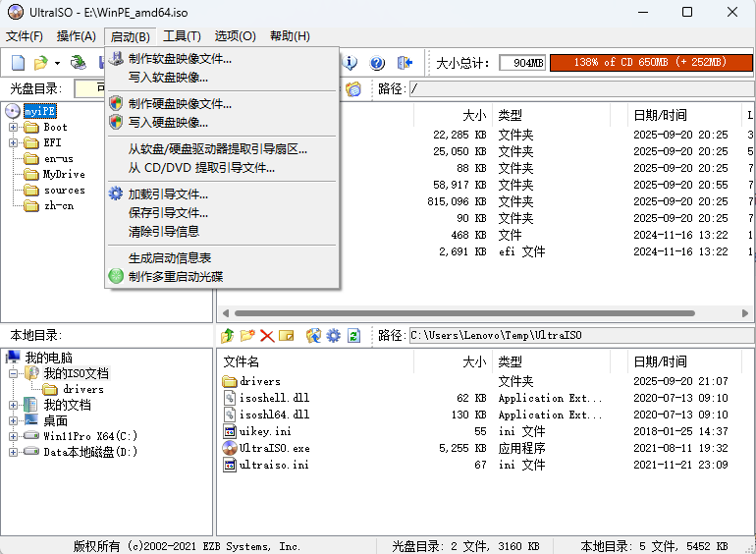Open the 选项(O) menu
Screen dimensions: 756x554
click(x=235, y=36)
